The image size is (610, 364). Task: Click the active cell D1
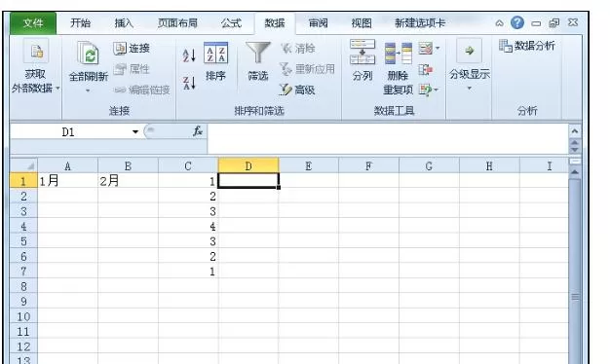248,181
